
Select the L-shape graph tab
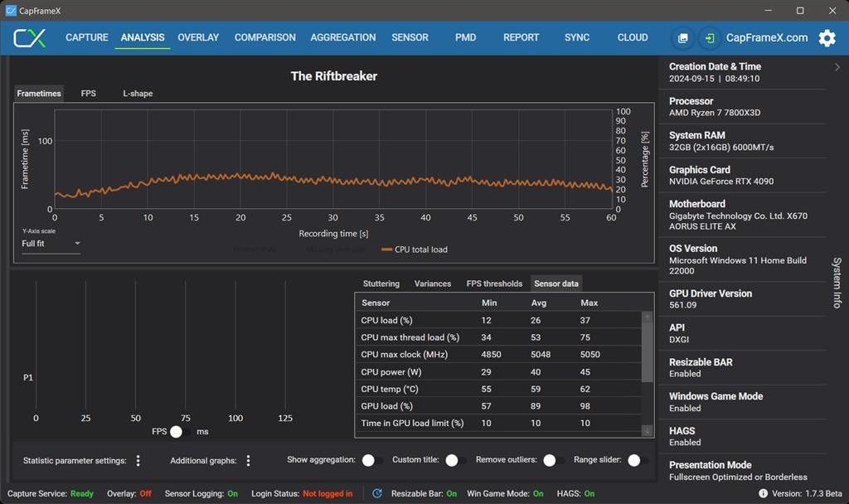[138, 94]
